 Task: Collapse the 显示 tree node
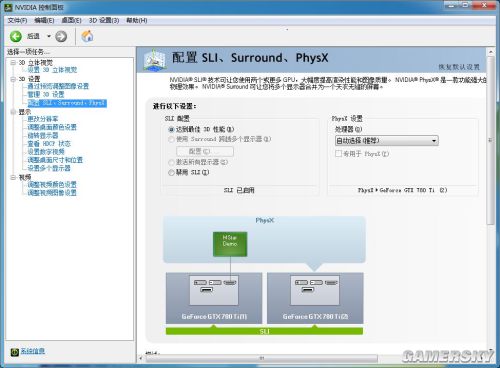tap(13, 112)
